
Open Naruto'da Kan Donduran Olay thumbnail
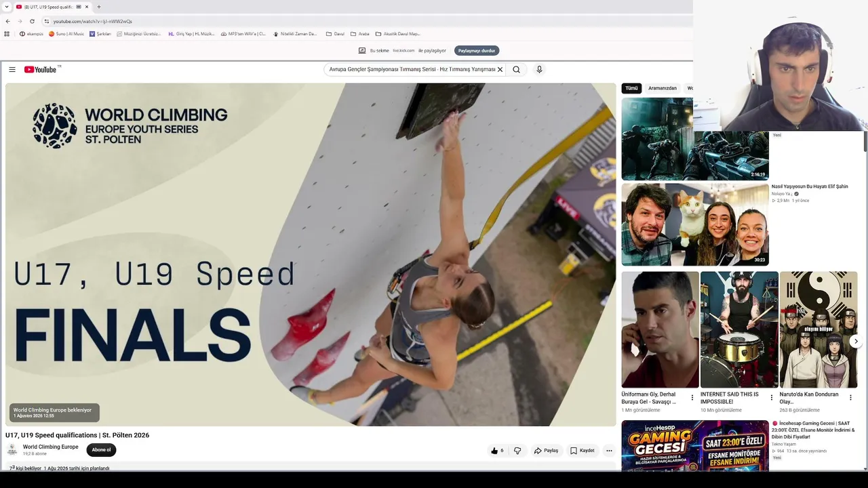coord(818,329)
